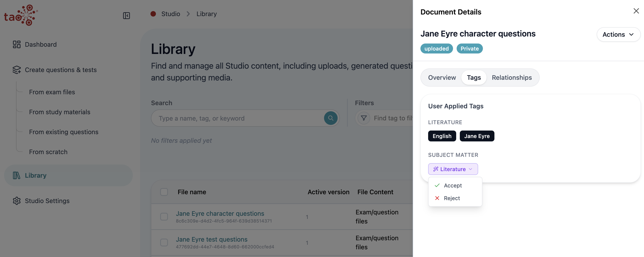Close the Document Details panel
The height and width of the screenshot is (257, 644).
click(636, 11)
